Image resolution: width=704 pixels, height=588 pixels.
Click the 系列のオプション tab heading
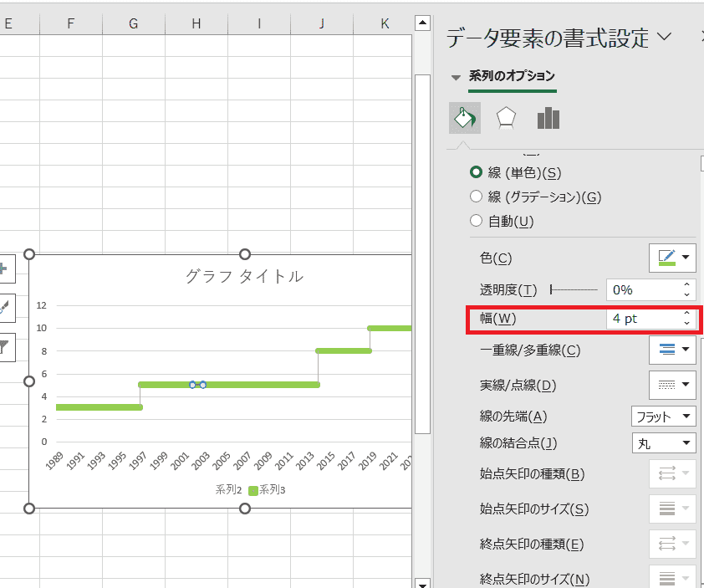(512, 76)
